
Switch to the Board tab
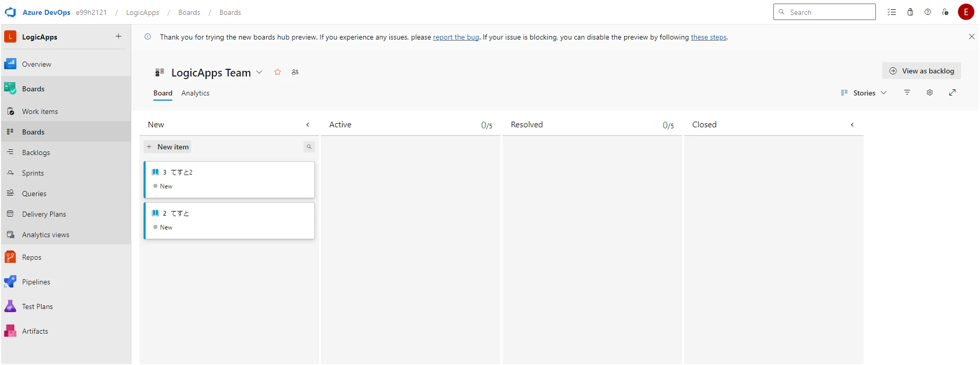tap(163, 93)
